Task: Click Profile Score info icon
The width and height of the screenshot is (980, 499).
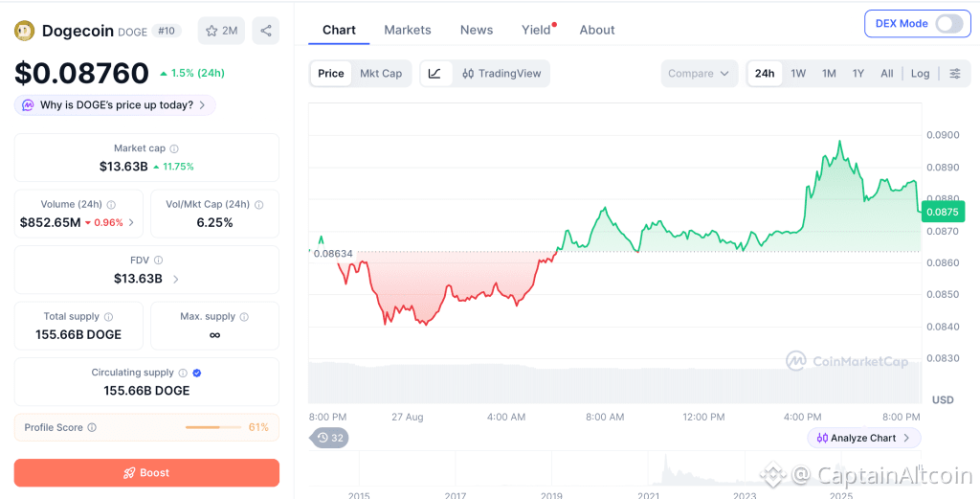Action: point(92,428)
